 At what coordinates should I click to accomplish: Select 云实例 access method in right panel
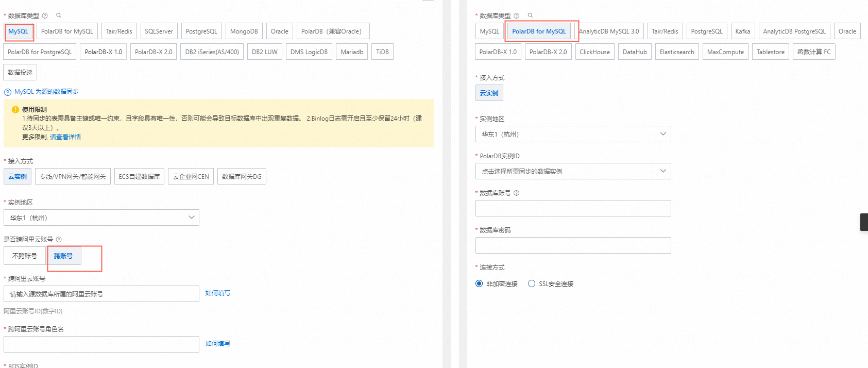point(489,93)
